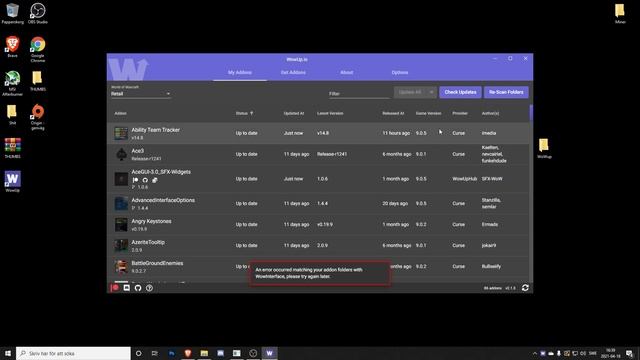Viewport: 640px width, 360px height.
Task: Click the Check Updates button
Action: [x=460, y=92]
